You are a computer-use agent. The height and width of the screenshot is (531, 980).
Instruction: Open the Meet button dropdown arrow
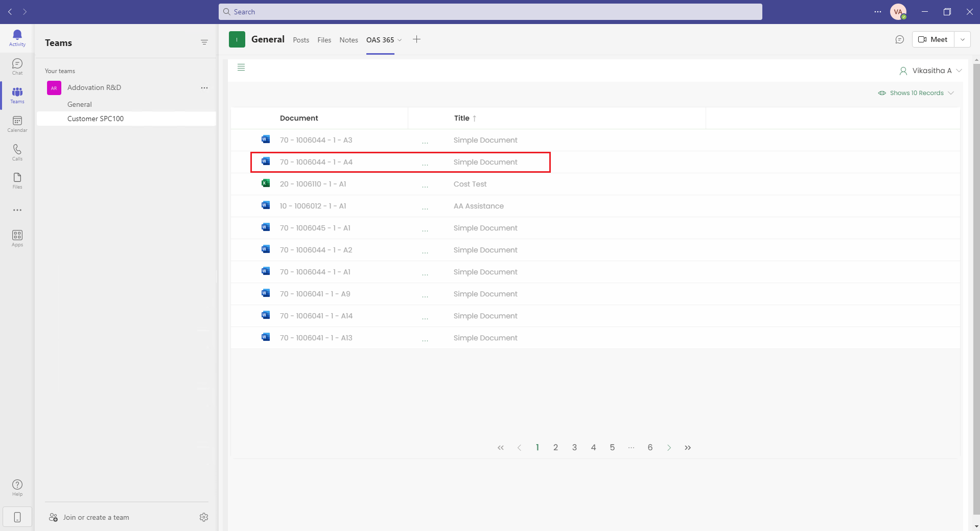pos(962,39)
